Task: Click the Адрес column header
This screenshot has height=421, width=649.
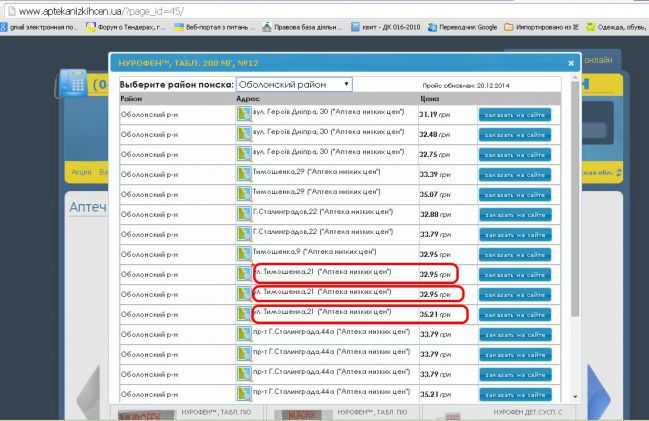Action: (x=248, y=99)
